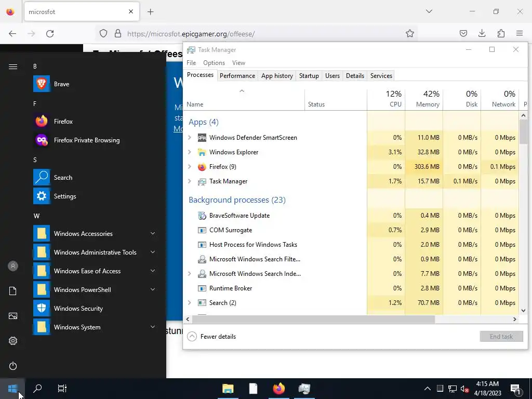Expand Task Manager process row
Viewport: 532px width, 399px height.
coord(190,181)
